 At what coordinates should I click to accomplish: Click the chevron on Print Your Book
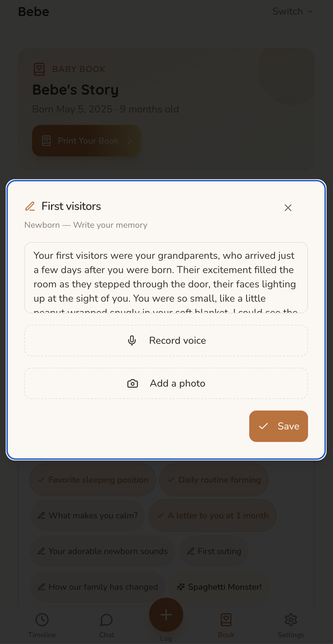tap(130, 141)
